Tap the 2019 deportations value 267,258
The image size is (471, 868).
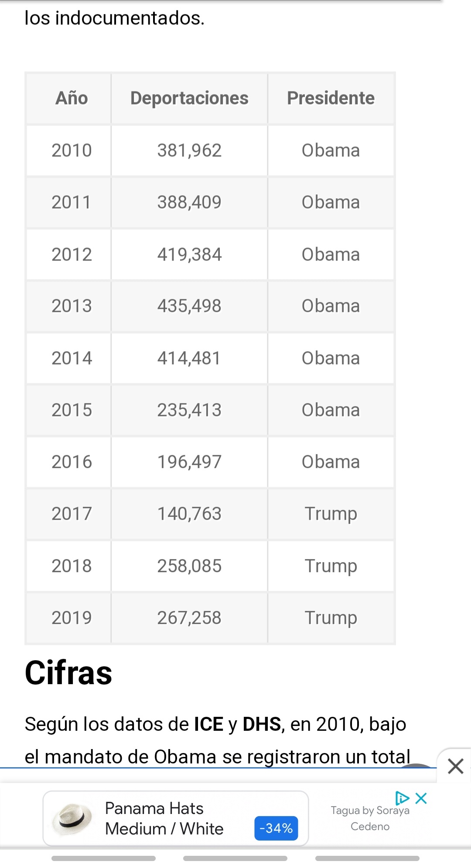tap(189, 617)
